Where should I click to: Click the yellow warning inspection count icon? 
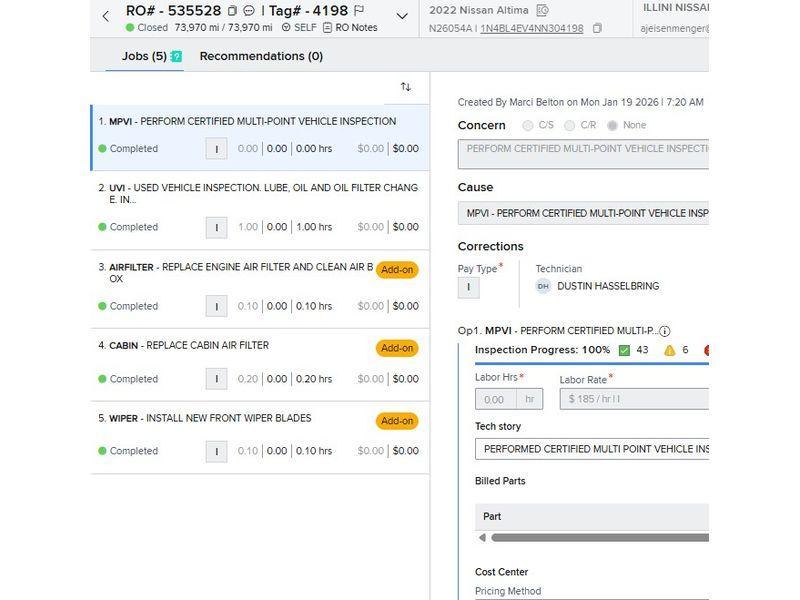tap(670, 350)
